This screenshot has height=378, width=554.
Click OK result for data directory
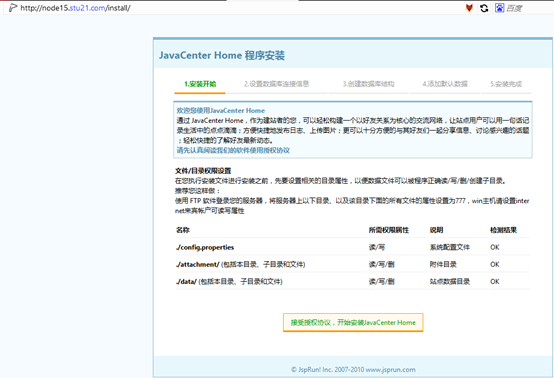pyautogui.click(x=495, y=282)
